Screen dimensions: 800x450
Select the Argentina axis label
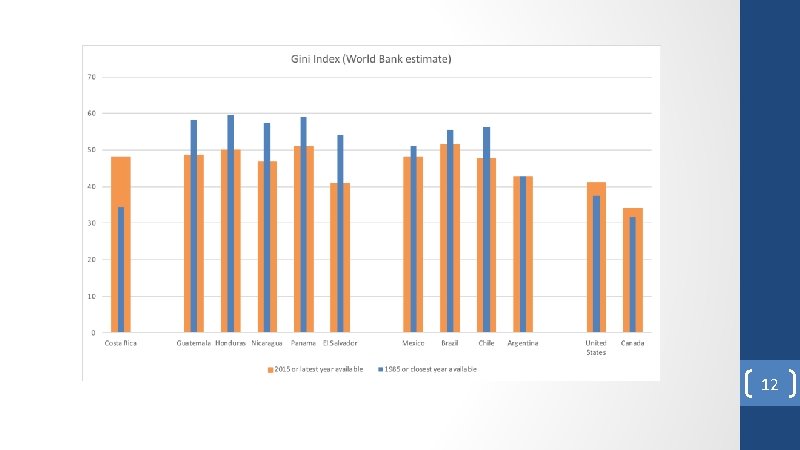click(522, 343)
